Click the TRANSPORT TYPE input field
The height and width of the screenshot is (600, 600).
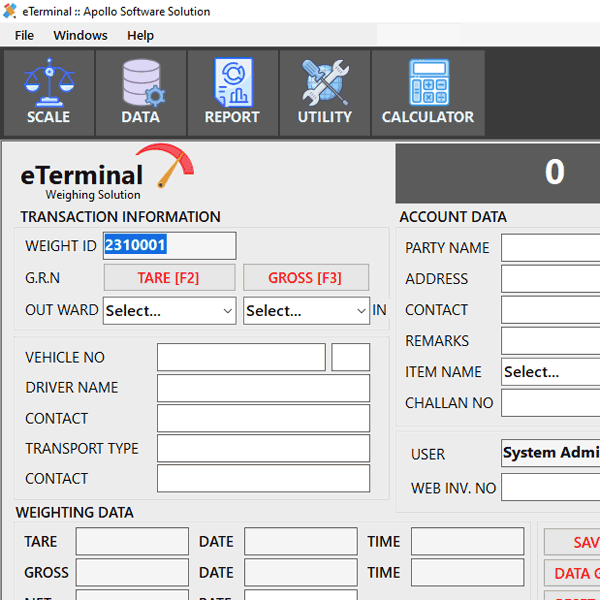[263, 448]
